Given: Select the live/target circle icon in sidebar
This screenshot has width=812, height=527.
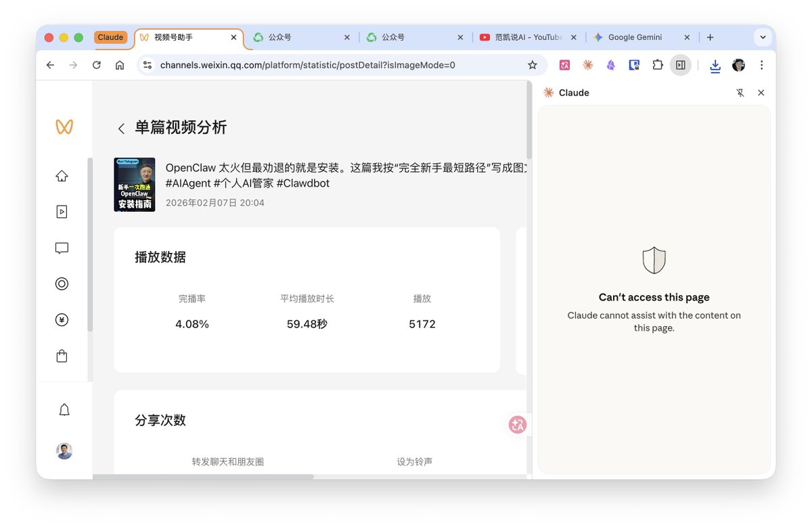Looking at the screenshot, I should click(x=62, y=283).
